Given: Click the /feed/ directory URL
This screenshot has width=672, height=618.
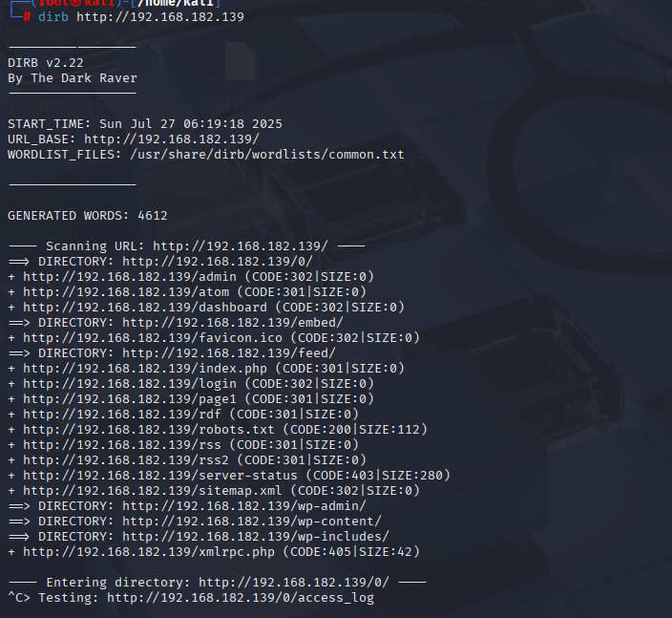Looking at the screenshot, I should tap(229, 353).
